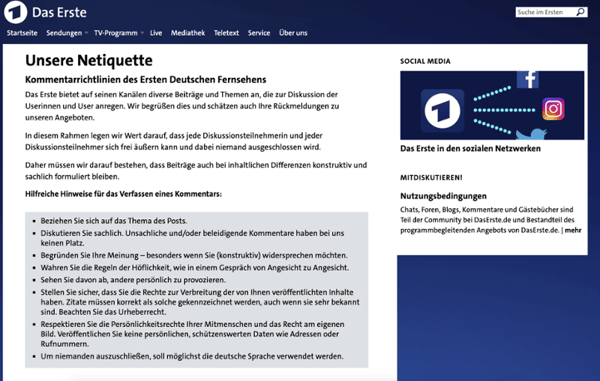The width and height of the screenshot is (600, 381).
Task: Click bullet 'Beziehen Sie sich auf das Thema des Posts.'
Action: tap(114, 221)
